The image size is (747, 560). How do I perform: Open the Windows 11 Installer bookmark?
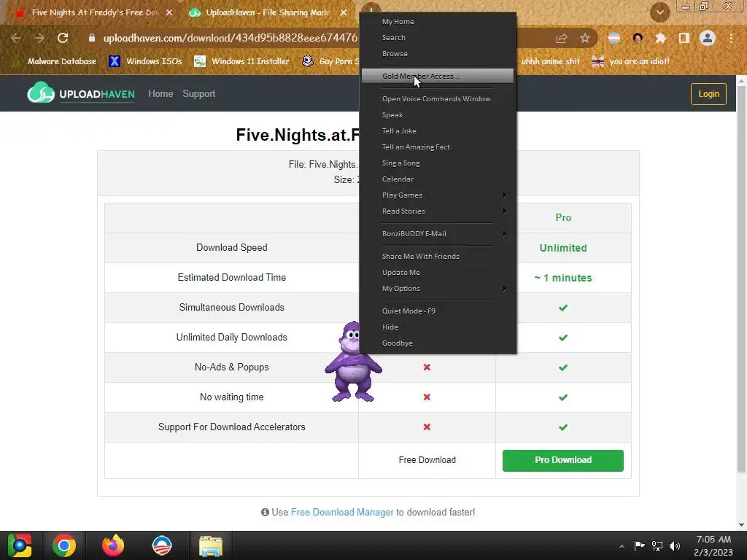(242, 61)
